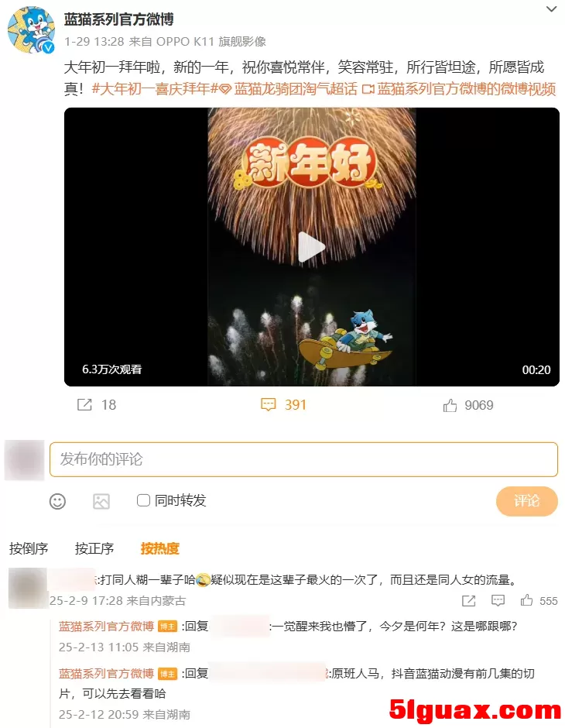Repost the top comment via share icon
Screen dimensions: 565x728
[x=469, y=601]
